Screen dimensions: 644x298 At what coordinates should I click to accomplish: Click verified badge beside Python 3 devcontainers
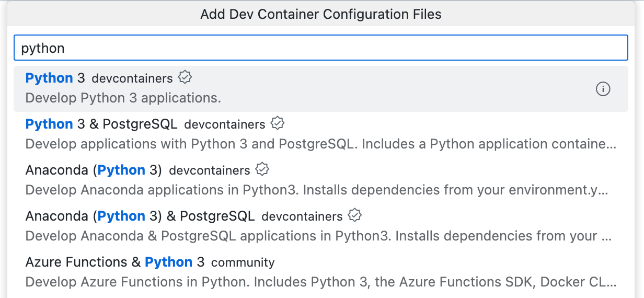tap(185, 78)
